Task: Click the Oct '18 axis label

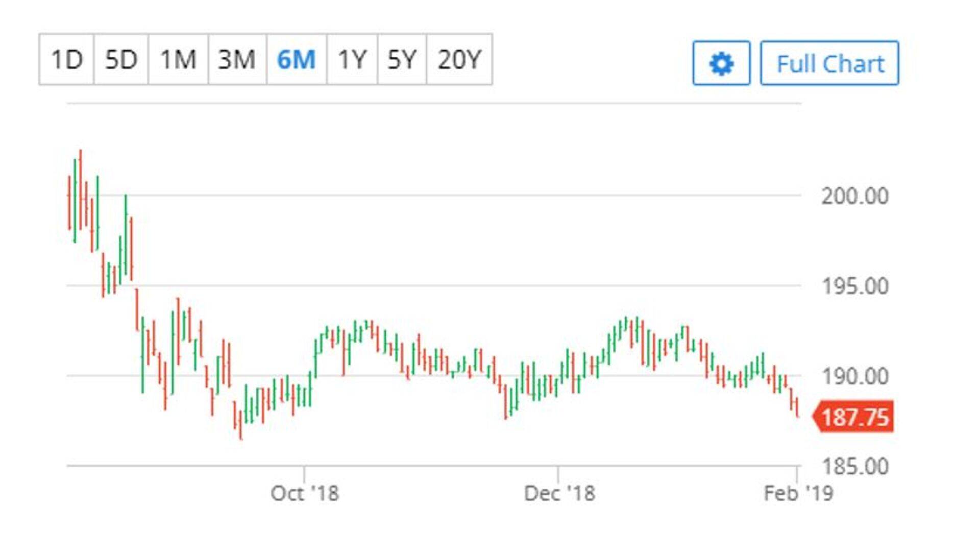Action: pyautogui.click(x=304, y=493)
